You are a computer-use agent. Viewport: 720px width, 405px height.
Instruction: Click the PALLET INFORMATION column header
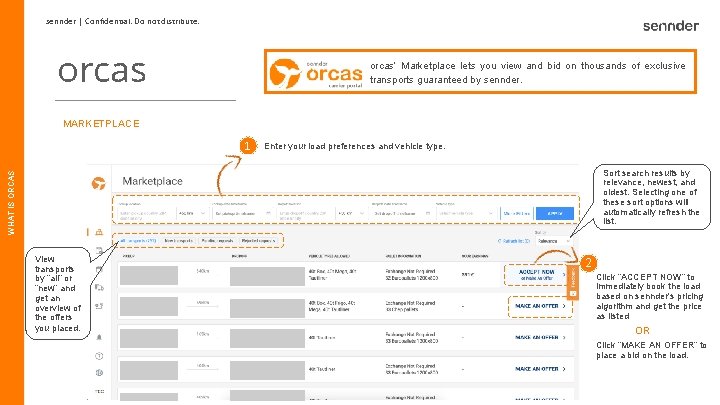403,256
